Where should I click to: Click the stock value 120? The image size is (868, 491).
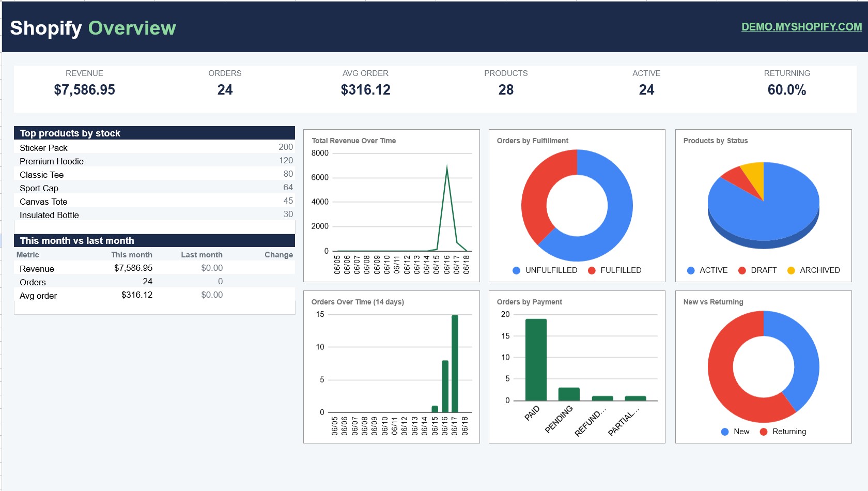pyautogui.click(x=286, y=161)
